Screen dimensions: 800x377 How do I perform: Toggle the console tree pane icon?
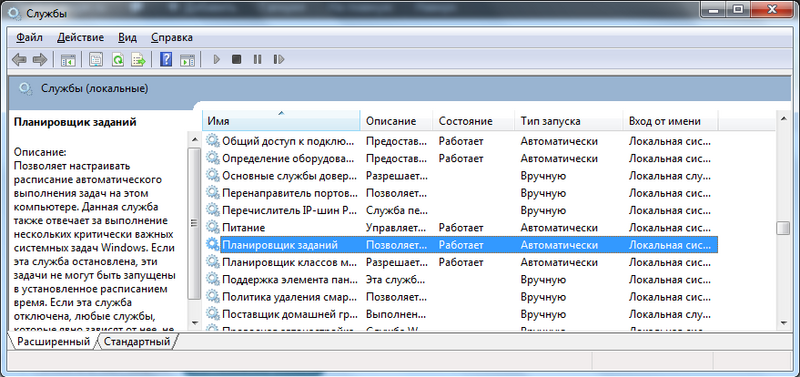click(x=68, y=60)
